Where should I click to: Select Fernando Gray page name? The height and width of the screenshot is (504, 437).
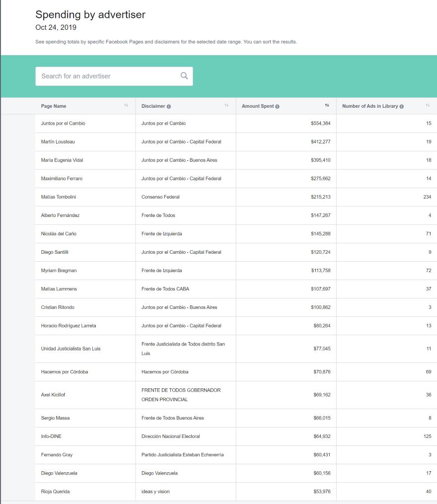click(57, 454)
